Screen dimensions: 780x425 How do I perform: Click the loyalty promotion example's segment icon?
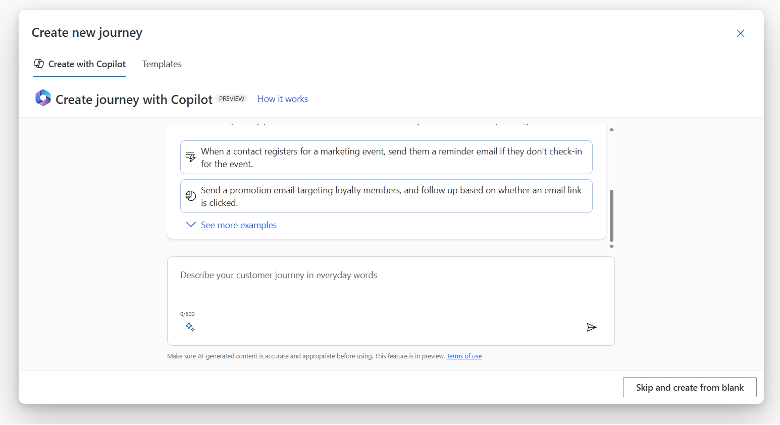coord(190,196)
